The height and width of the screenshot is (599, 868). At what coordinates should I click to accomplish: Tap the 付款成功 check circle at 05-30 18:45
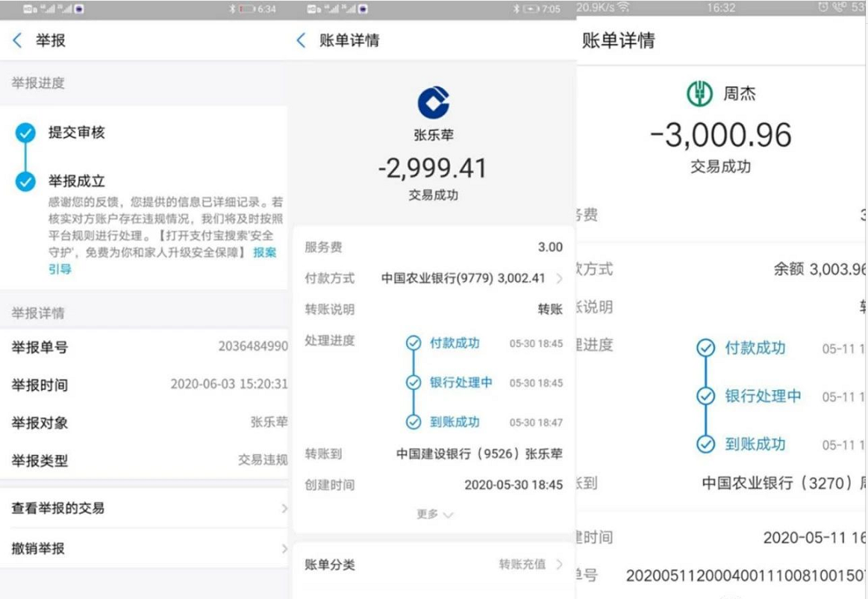coord(413,343)
